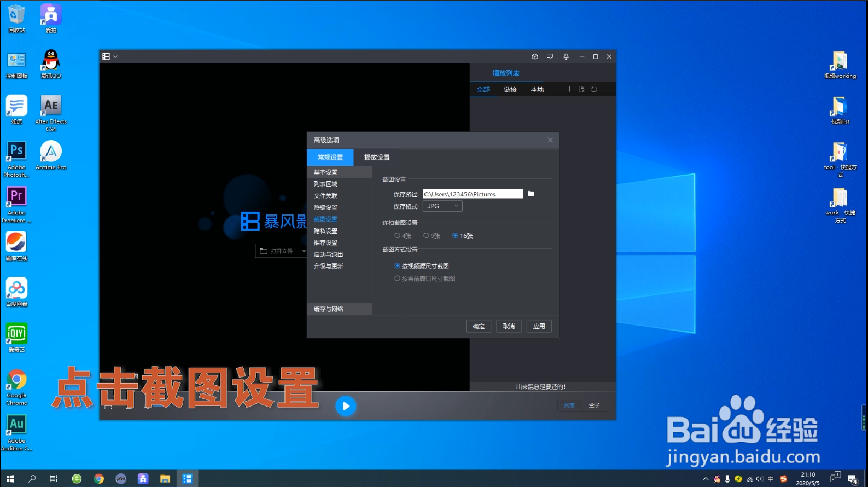
Task: Set the loop mode with the circular arrow icon
Action: [x=594, y=89]
